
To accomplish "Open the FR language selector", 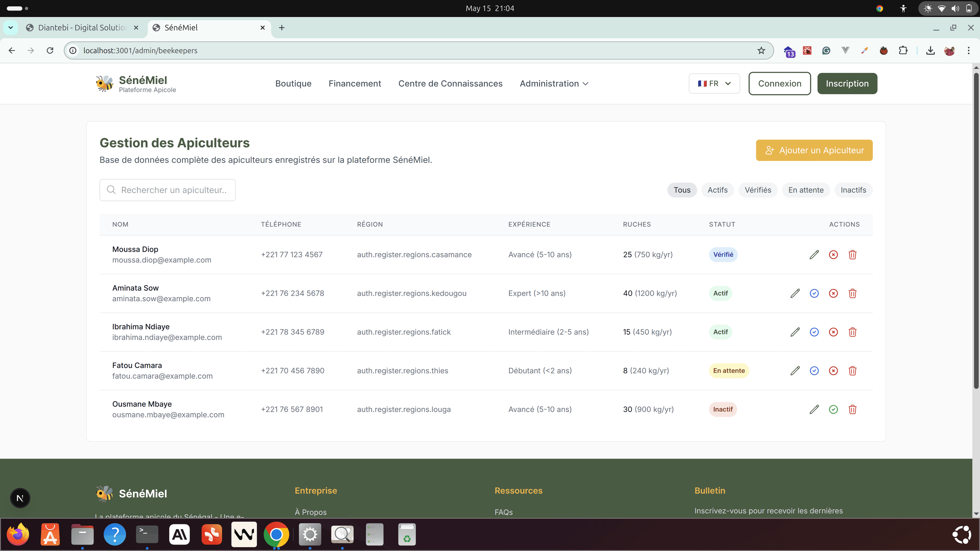I will click(x=714, y=83).
